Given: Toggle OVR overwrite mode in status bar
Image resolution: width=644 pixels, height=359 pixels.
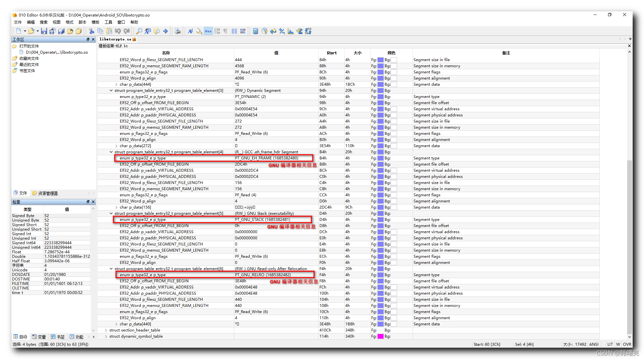Looking at the screenshot, I should [627, 344].
